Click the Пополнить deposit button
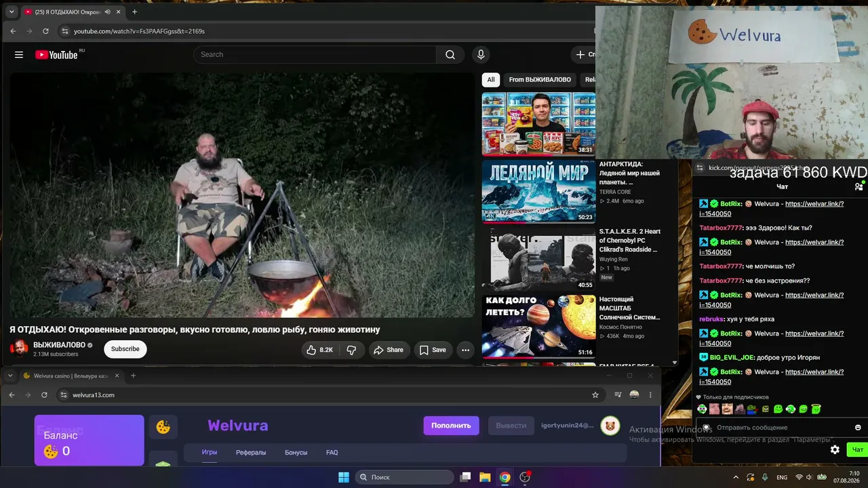The image size is (868, 488). pyautogui.click(x=451, y=426)
